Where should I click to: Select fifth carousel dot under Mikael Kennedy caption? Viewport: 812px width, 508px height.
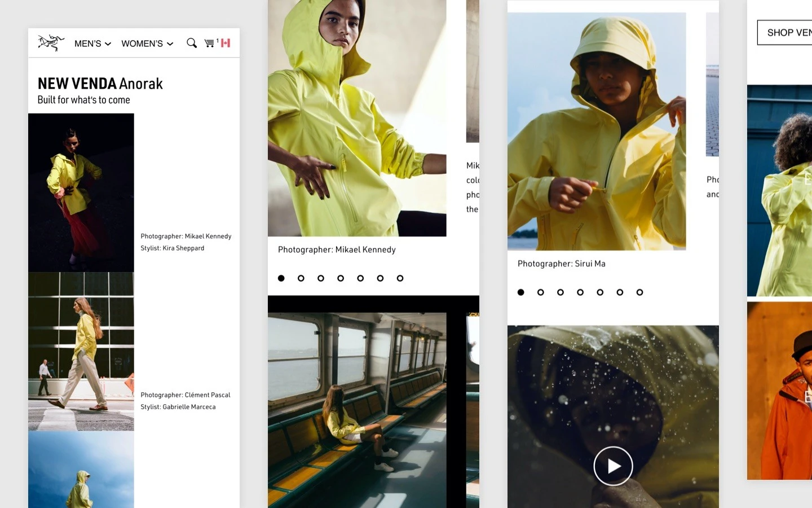pyautogui.click(x=360, y=278)
